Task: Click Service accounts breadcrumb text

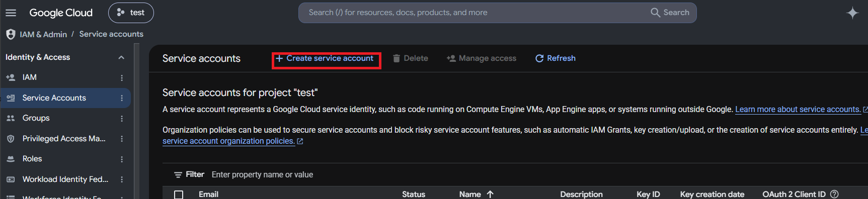Action: (111, 34)
